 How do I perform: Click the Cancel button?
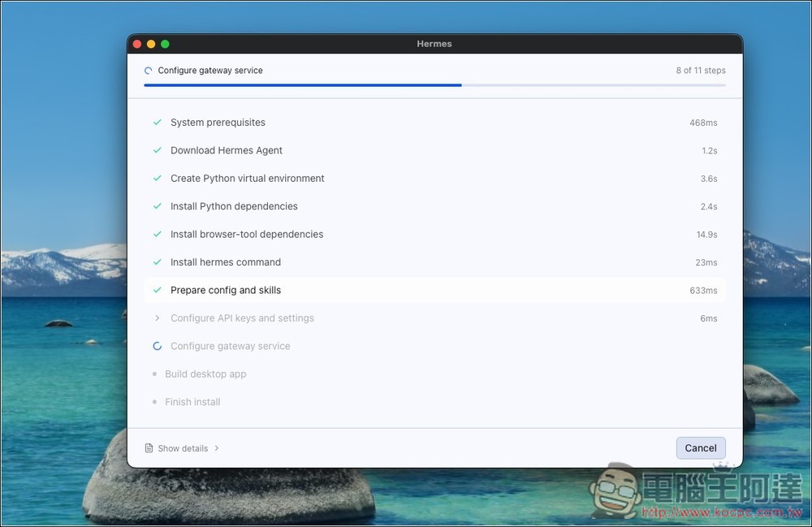pyautogui.click(x=701, y=447)
